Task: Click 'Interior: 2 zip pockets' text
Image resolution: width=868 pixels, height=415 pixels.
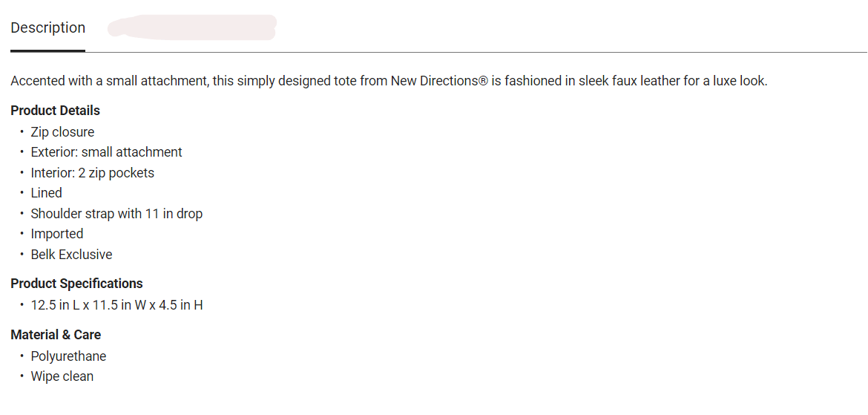Action: pos(92,173)
